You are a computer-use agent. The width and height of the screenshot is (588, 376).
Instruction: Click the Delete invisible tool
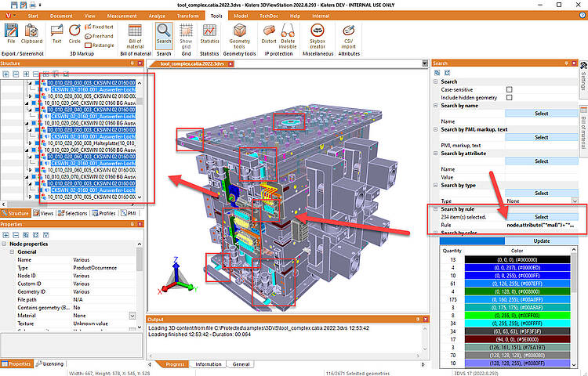pyautogui.click(x=288, y=36)
